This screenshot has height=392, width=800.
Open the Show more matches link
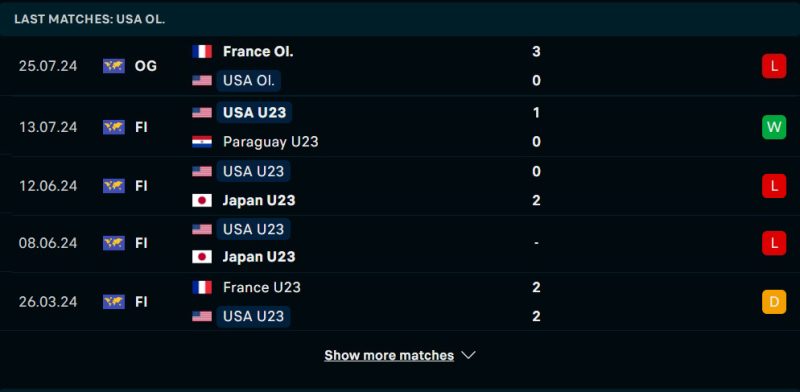coord(389,355)
